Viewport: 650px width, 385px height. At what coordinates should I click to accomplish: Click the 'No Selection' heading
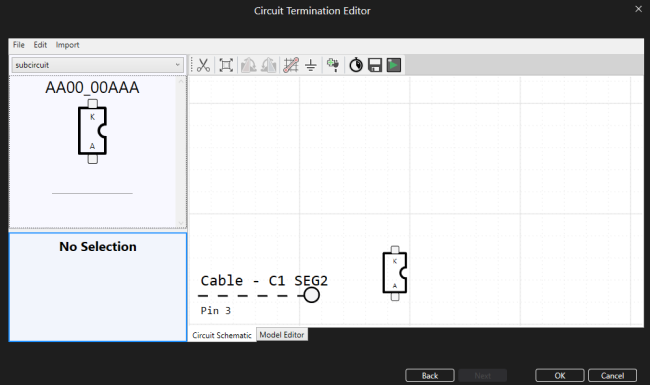(x=98, y=247)
